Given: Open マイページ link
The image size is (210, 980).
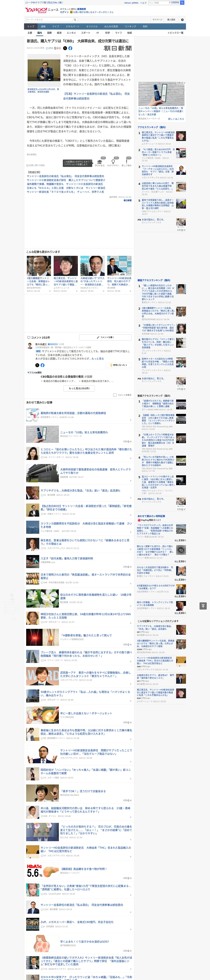Looking at the screenshot, I should [157, 19].
